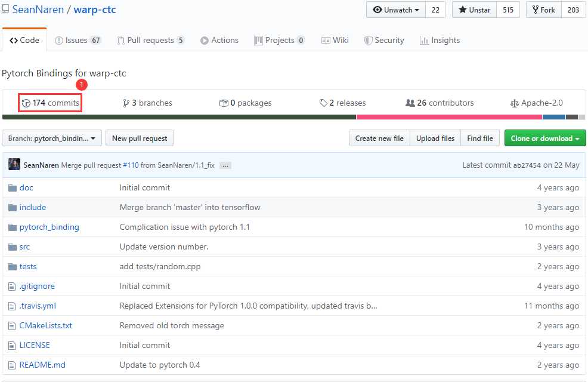Open the include folder
The height and width of the screenshot is (382, 588).
(x=33, y=207)
